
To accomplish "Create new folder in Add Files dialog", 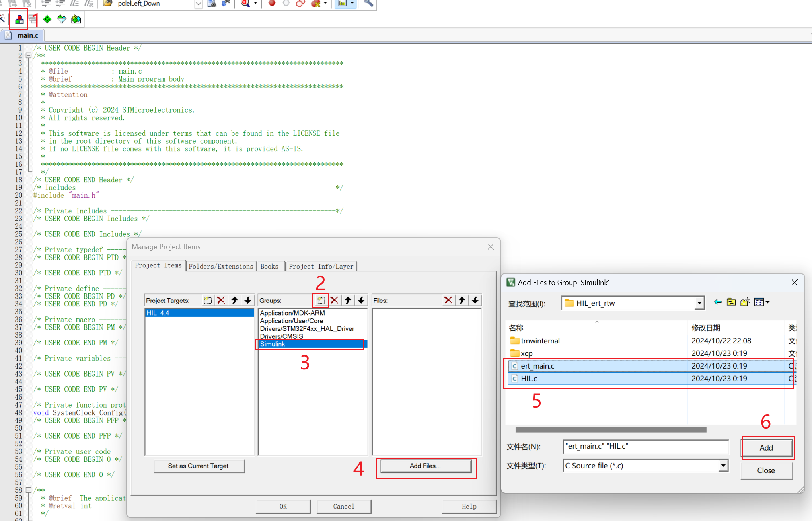I will click(x=745, y=302).
